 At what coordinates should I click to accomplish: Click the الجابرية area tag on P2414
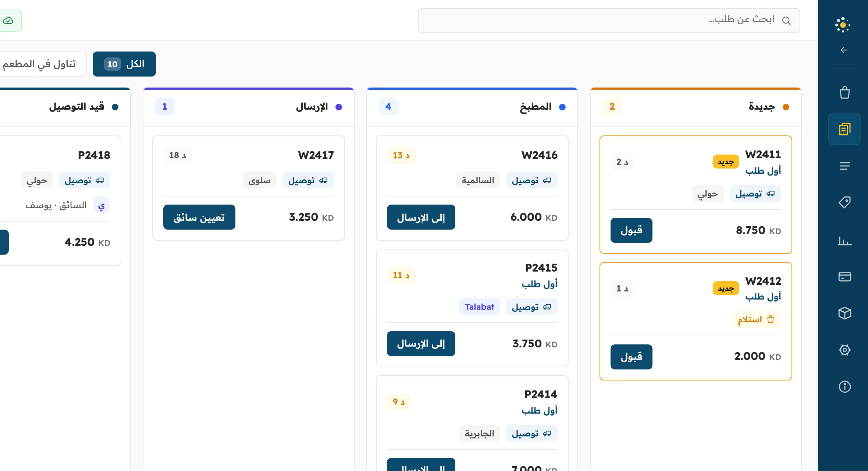pos(480,433)
